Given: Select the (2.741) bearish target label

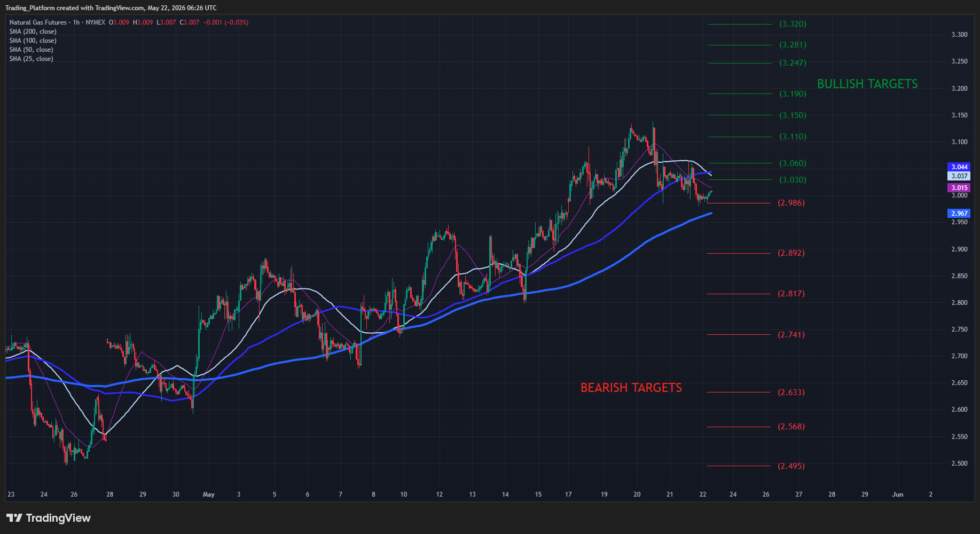Looking at the screenshot, I should pos(791,335).
